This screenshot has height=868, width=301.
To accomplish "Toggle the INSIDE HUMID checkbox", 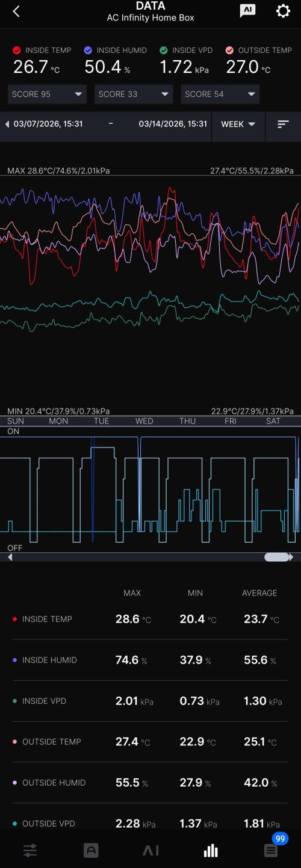I will [x=88, y=51].
